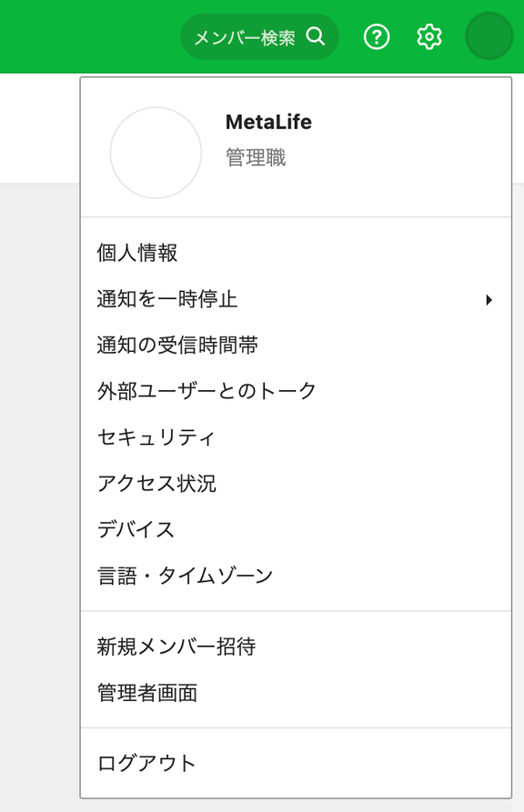The width and height of the screenshot is (524, 812).
Task: Click the MetaLife user name
Action: [x=268, y=122]
